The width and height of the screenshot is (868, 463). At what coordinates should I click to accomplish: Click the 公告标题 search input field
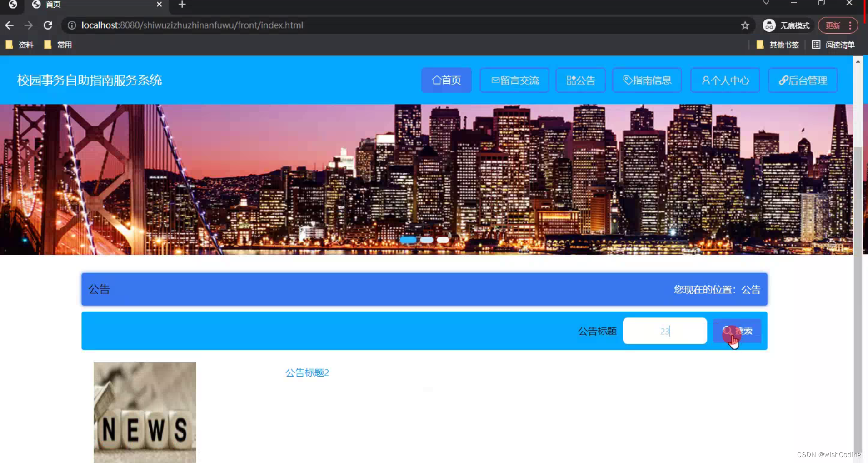coord(665,331)
